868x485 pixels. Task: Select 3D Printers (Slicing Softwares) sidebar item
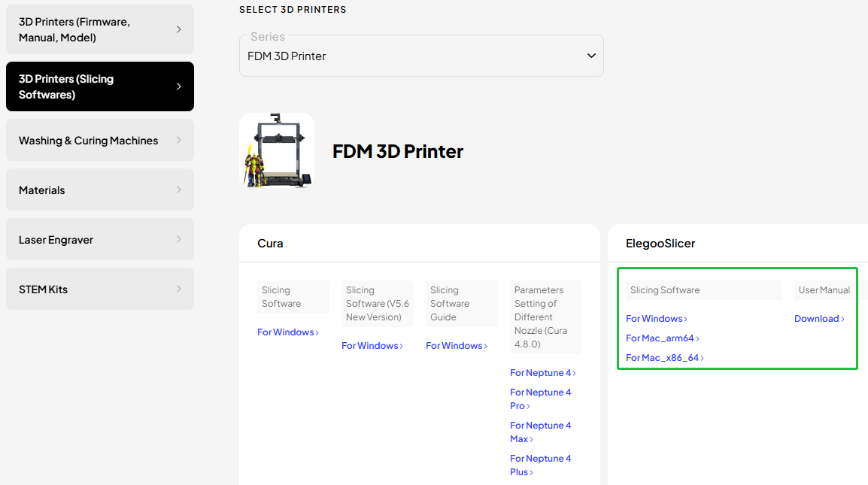(x=99, y=86)
